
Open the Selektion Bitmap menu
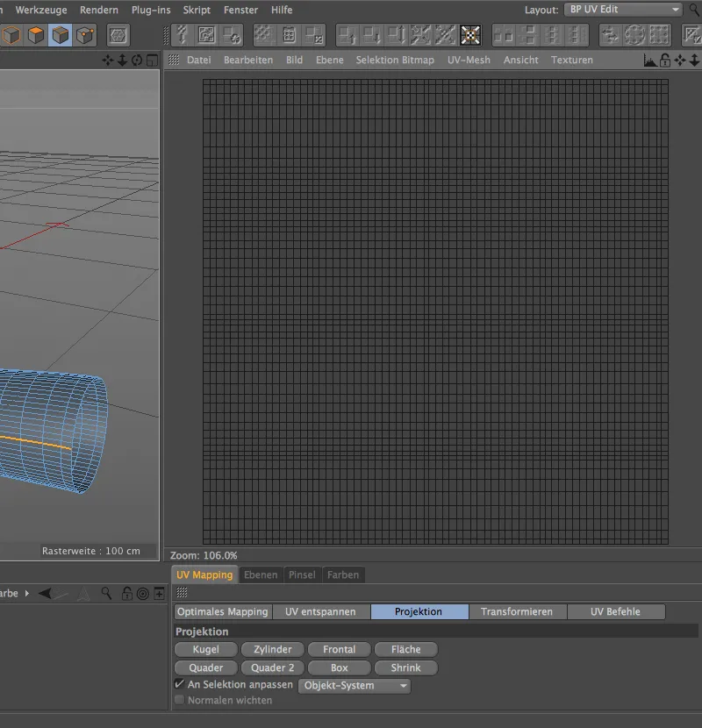[x=397, y=61]
